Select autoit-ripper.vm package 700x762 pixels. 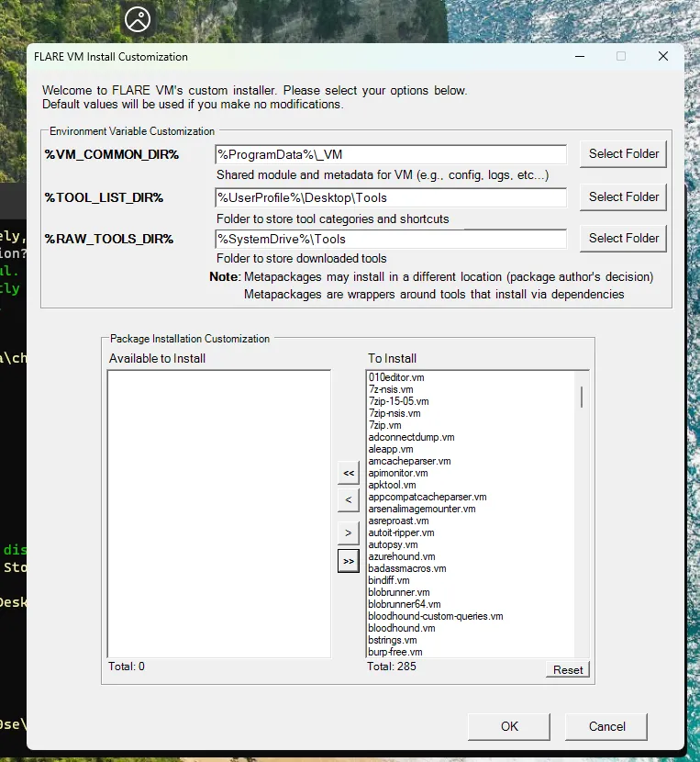(402, 532)
